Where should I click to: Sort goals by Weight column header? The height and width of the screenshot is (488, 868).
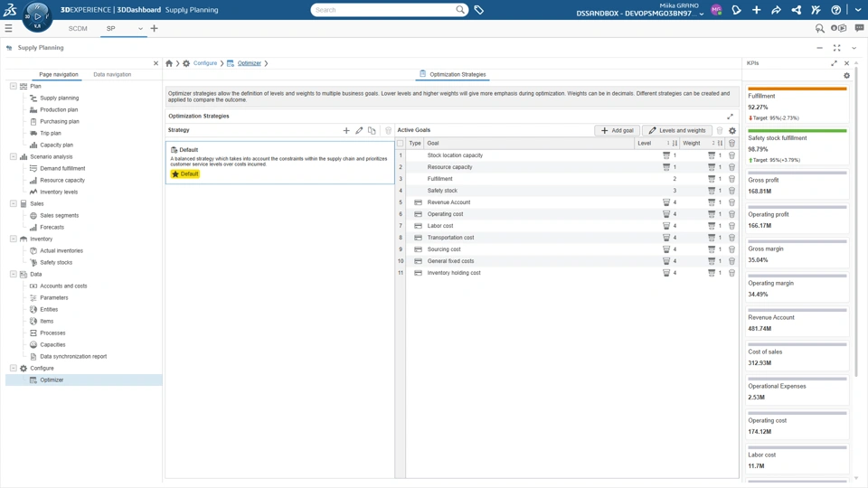click(x=692, y=144)
